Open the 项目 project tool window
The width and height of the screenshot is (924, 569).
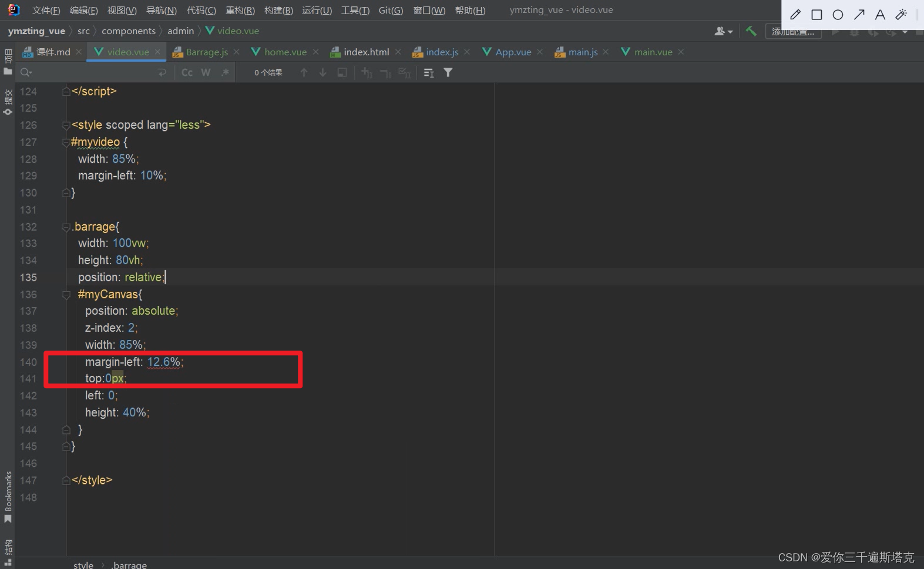point(8,62)
